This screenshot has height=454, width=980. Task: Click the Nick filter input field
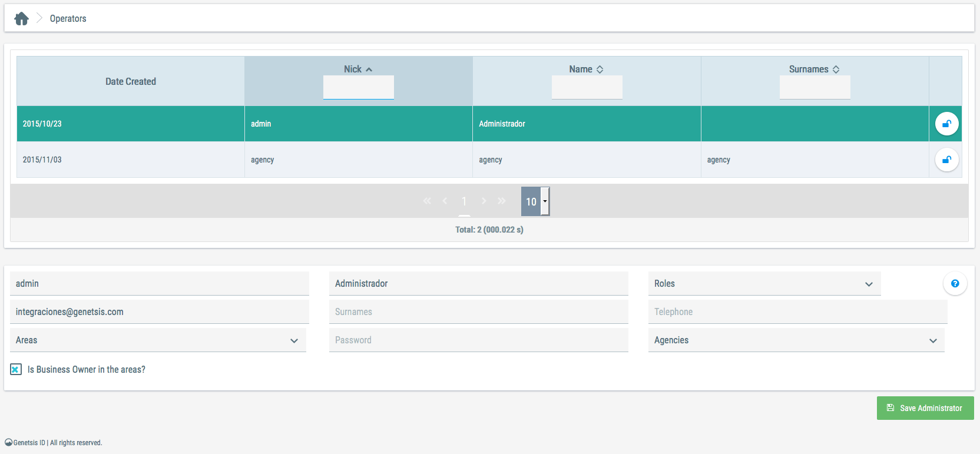click(x=358, y=87)
